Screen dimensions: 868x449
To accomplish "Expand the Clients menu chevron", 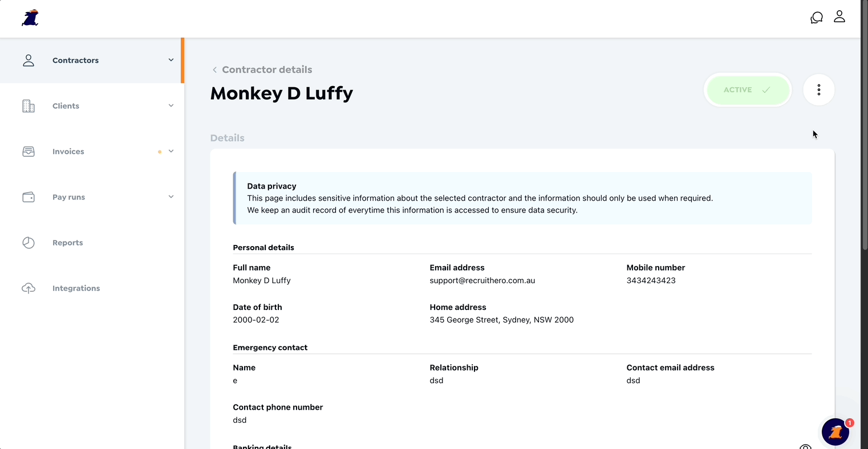I will coord(171,105).
